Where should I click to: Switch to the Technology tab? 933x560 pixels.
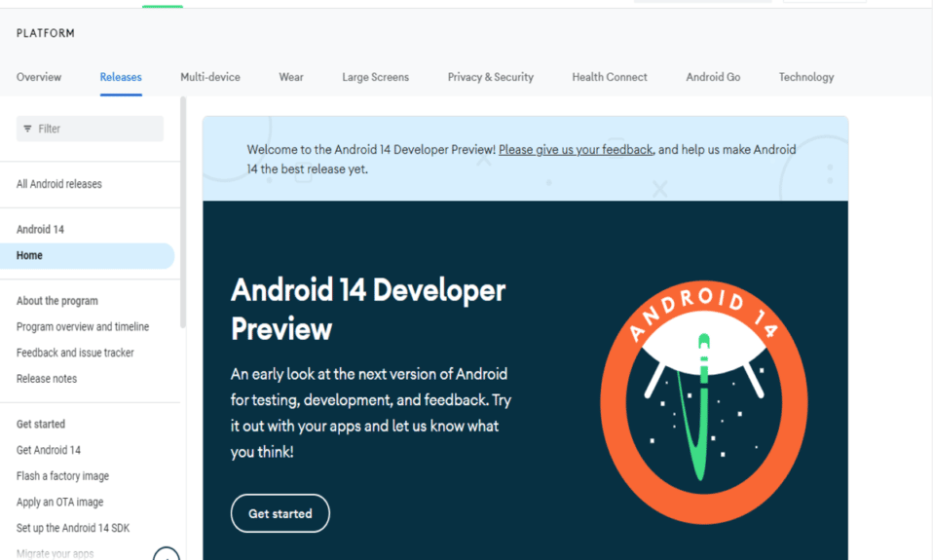(x=806, y=77)
